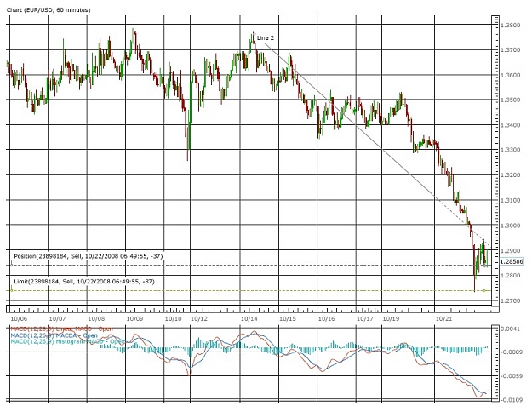The width and height of the screenshot is (532, 406).
Task: Click the 10/19 date label
Action: [391, 319]
